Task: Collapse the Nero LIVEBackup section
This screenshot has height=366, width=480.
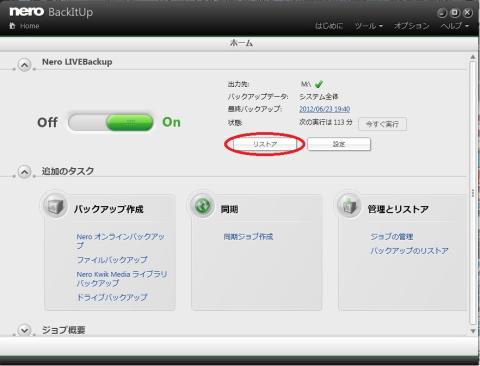Action: (24, 65)
